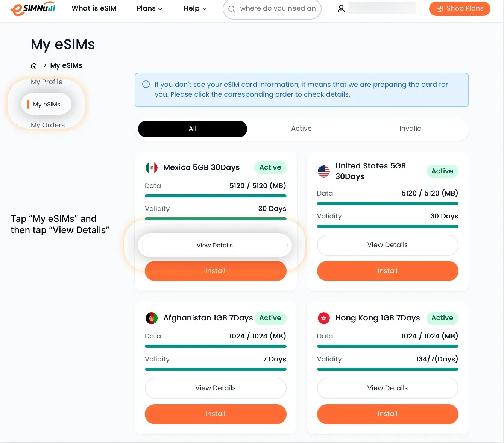The width and height of the screenshot is (504, 443).
Task: Click the Afghanistan flag icon
Action: [x=152, y=318]
